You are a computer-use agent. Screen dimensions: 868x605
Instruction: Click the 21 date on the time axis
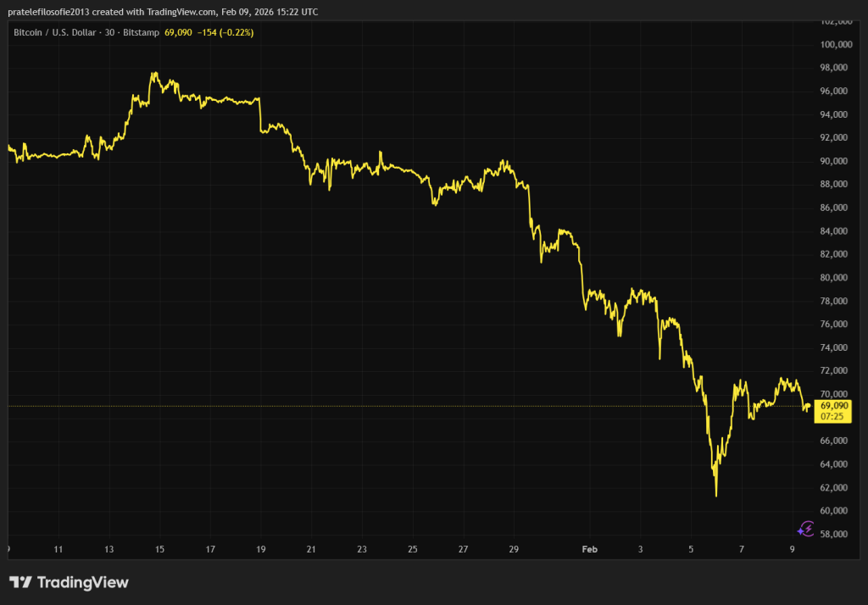(311, 549)
